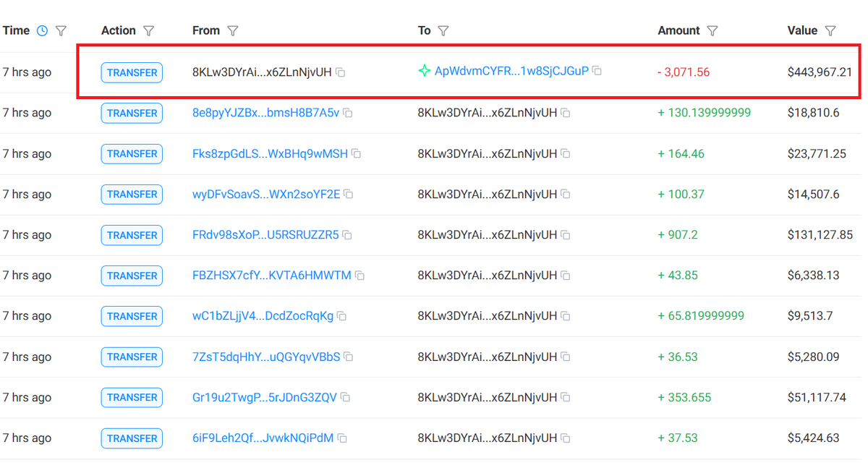Copy address 8e8pyYJZBx...bmsH8B7A5v
The height and width of the screenshot is (468, 868).
click(348, 114)
